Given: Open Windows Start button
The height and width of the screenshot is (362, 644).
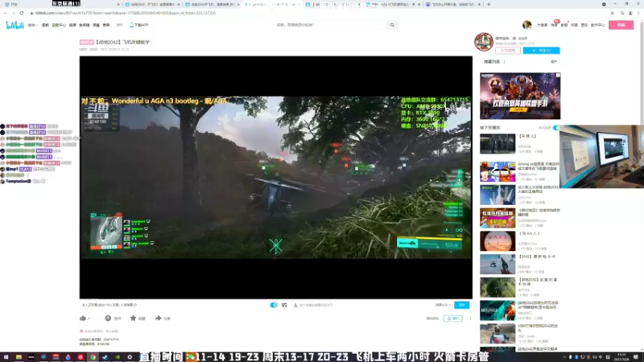Looking at the screenshot, I should (6, 357).
